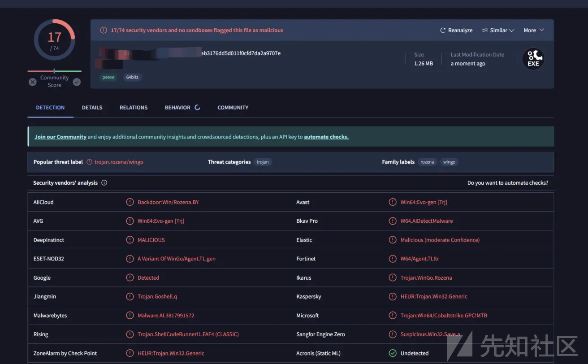Click the community score downvote X icon
588x364 pixels.
pos(33,82)
